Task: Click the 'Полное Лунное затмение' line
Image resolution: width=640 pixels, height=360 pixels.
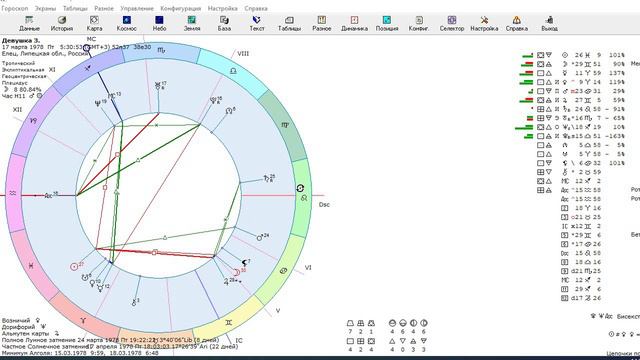Action: [110, 340]
